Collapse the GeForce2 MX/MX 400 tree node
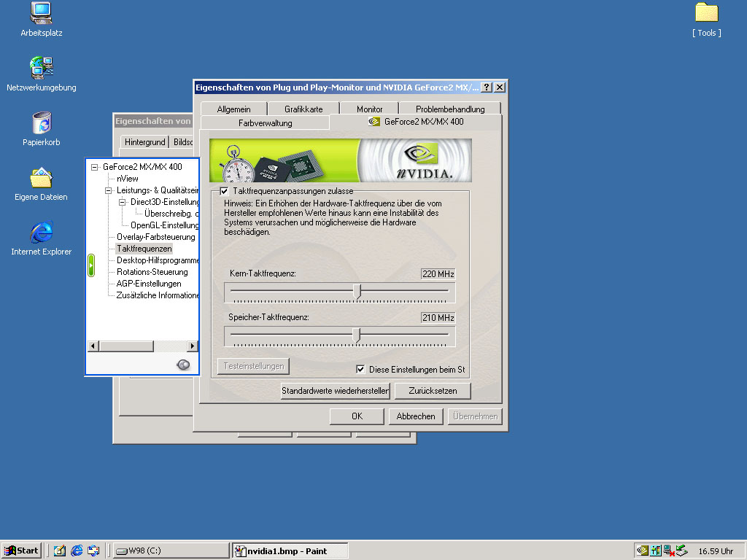This screenshot has width=747, height=560. pyautogui.click(x=94, y=167)
